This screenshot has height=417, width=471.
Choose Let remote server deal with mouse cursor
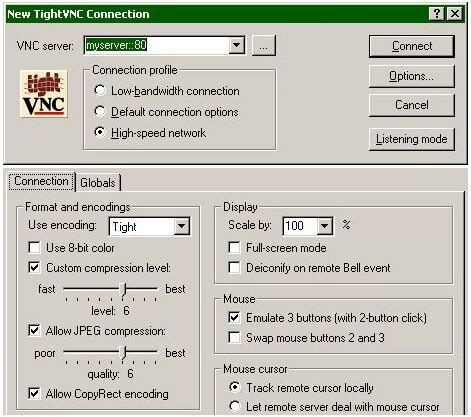[235, 406]
